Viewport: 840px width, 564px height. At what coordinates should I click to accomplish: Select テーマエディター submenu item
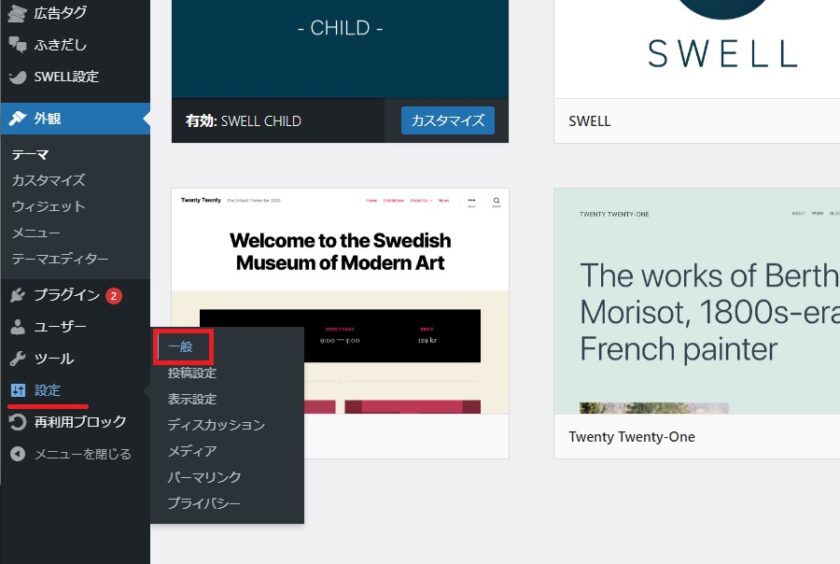[x=60, y=259]
